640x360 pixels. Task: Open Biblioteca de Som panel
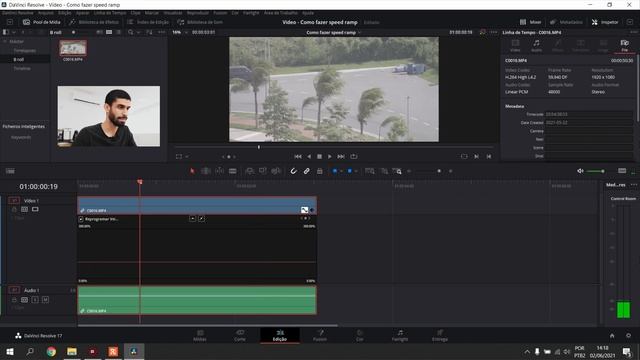[x=200, y=22]
